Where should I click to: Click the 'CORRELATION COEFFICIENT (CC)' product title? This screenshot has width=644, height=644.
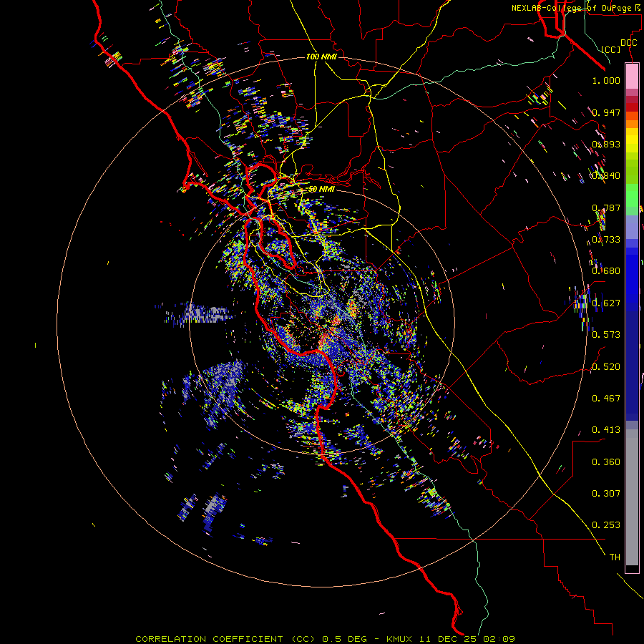[225, 639]
